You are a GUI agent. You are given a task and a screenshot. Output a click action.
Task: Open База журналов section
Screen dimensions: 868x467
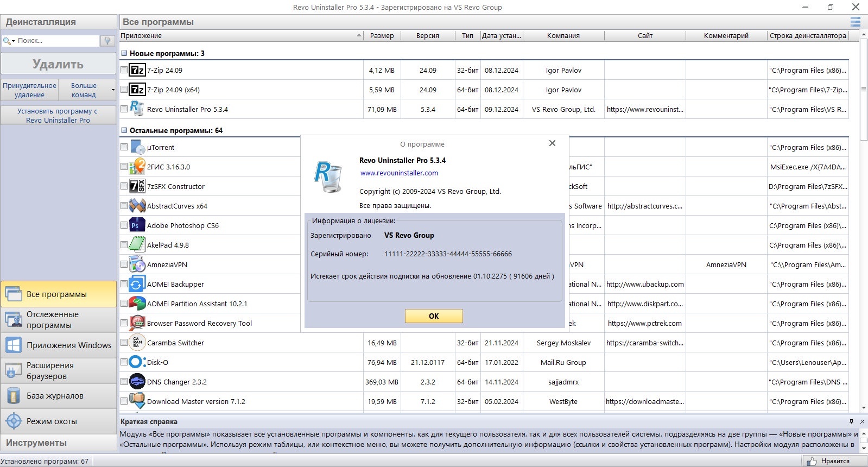(59, 396)
